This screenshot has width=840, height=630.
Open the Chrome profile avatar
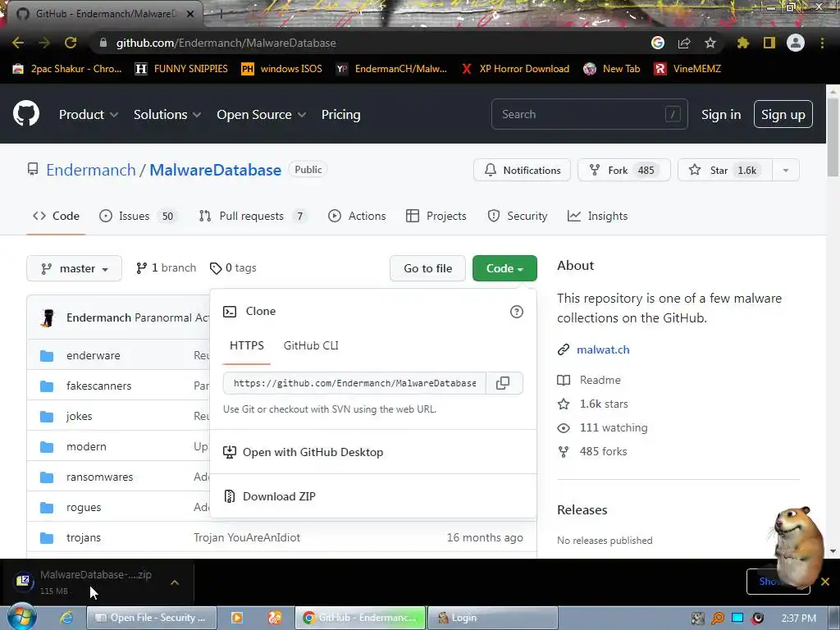click(x=796, y=43)
